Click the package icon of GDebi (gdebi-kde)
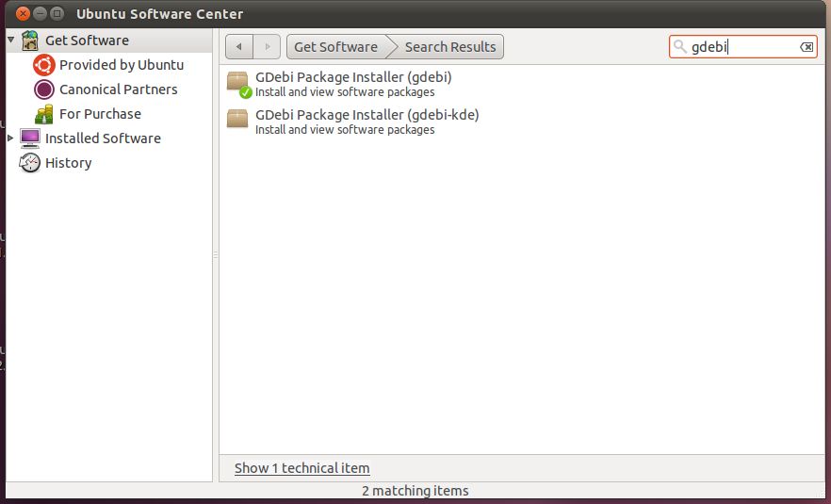This screenshot has height=504, width=831. pos(237,119)
